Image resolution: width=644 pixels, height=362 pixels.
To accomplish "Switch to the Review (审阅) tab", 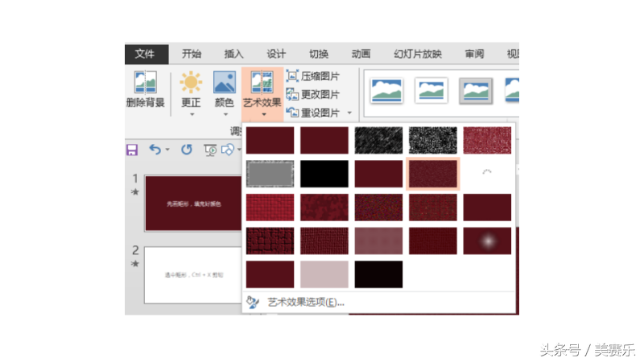I will pos(474,54).
